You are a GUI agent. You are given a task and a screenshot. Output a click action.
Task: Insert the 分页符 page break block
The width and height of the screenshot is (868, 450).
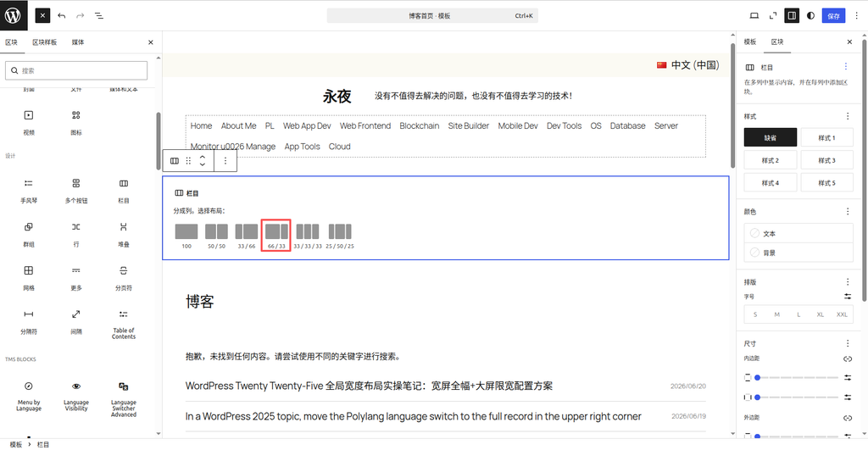[124, 278]
